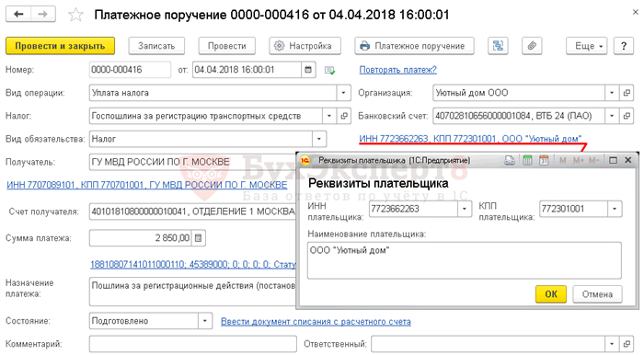Viewport: 644px width, 355px height.
Task: Open the Еще menu
Action: pos(587,46)
